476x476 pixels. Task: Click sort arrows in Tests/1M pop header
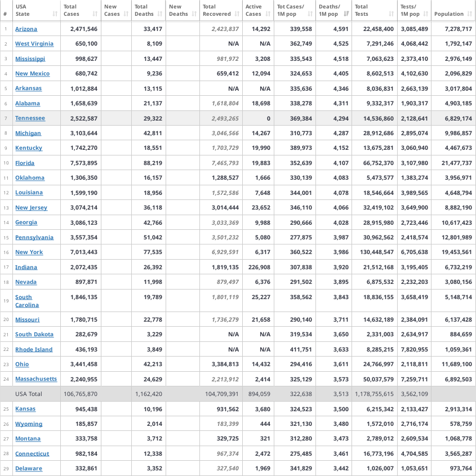(x=425, y=14)
